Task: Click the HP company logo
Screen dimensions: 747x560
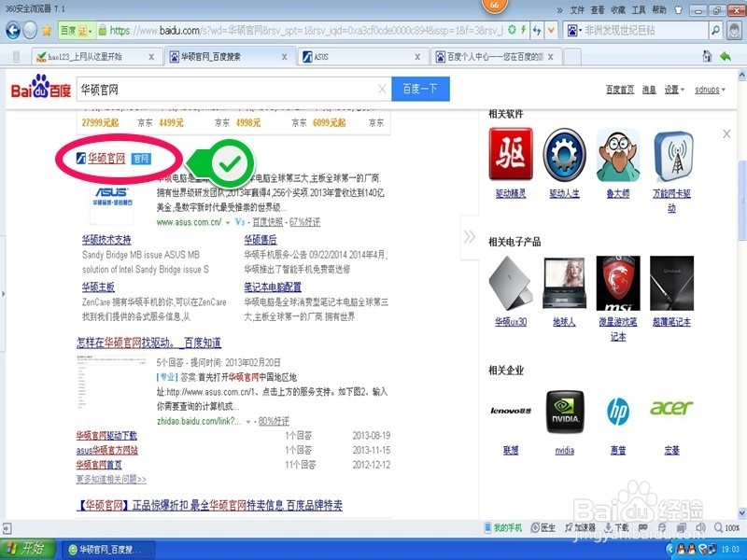Action: point(618,411)
